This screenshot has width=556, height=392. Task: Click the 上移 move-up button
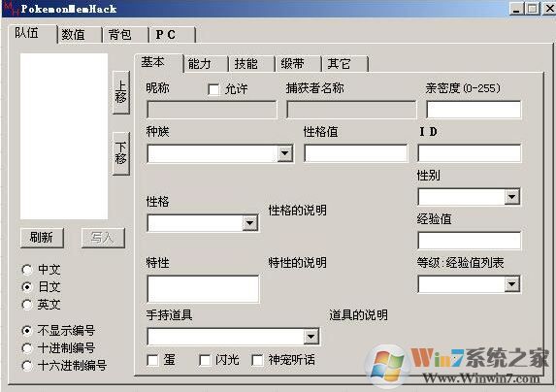coord(120,92)
